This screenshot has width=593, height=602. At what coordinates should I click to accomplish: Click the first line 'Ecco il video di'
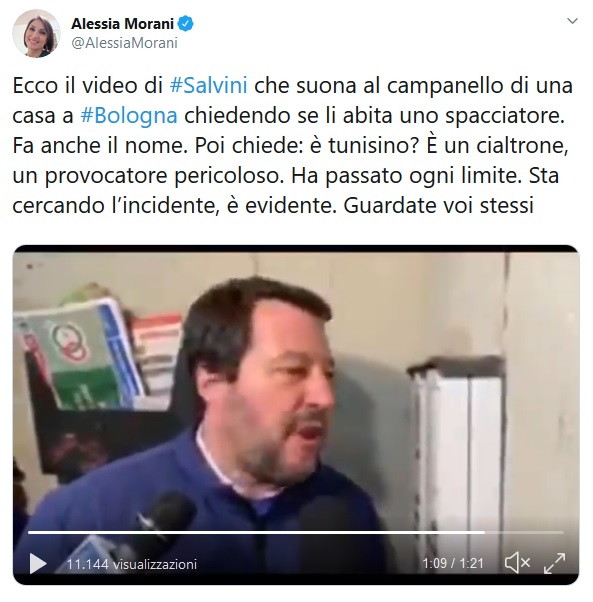pyautogui.click(x=88, y=85)
